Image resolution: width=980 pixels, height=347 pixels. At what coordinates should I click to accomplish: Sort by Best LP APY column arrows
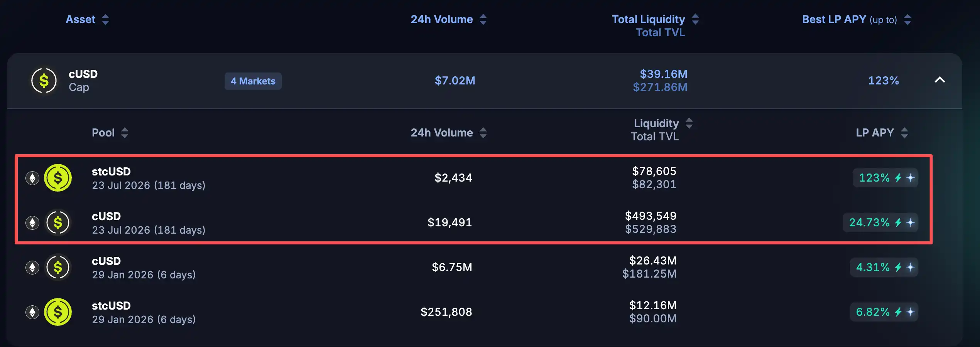point(907,19)
